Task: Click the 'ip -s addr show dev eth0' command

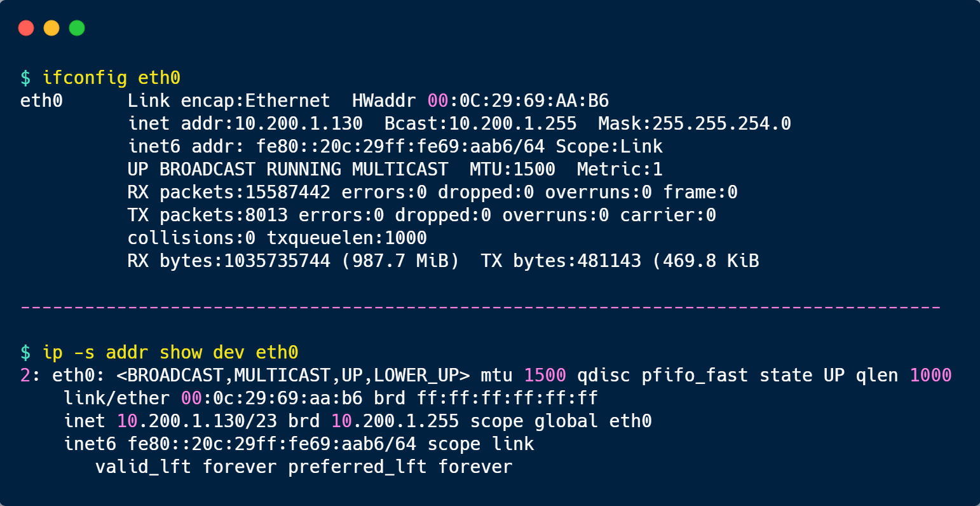Action: point(170,352)
